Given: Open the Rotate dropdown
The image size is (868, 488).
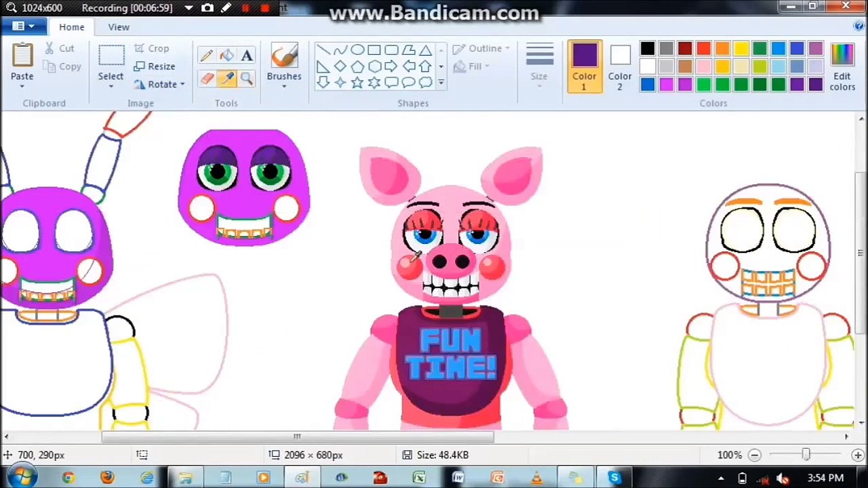Looking at the screenshot, I should [160, 84].
